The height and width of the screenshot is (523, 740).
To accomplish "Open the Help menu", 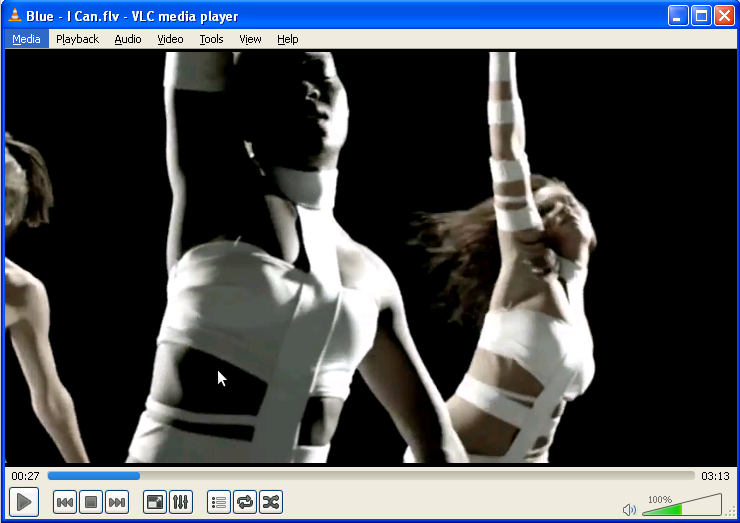I will 287,39.
